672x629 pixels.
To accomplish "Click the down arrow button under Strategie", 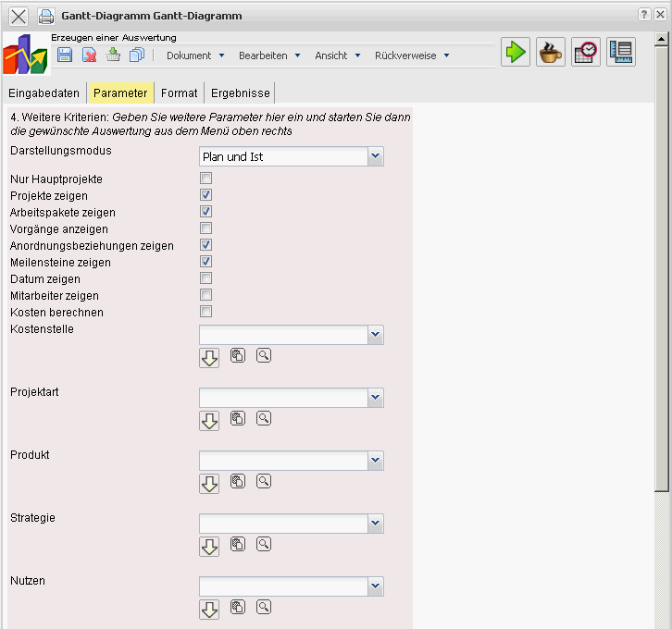I will 209,547.
